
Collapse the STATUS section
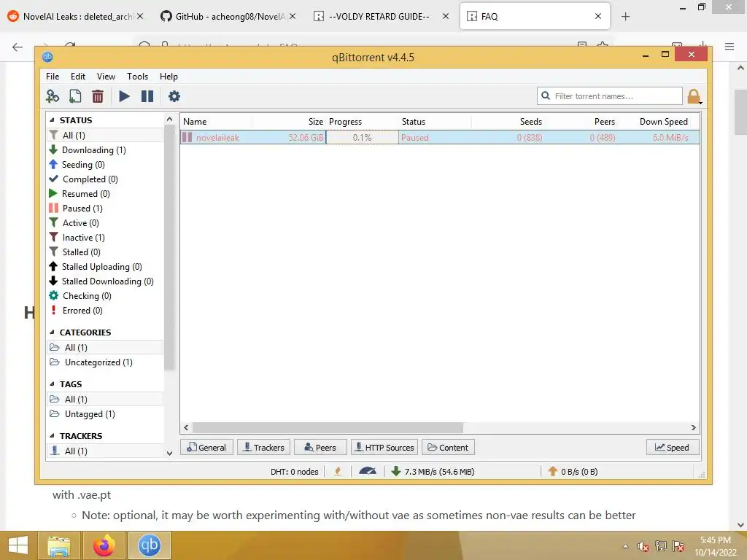52,120
